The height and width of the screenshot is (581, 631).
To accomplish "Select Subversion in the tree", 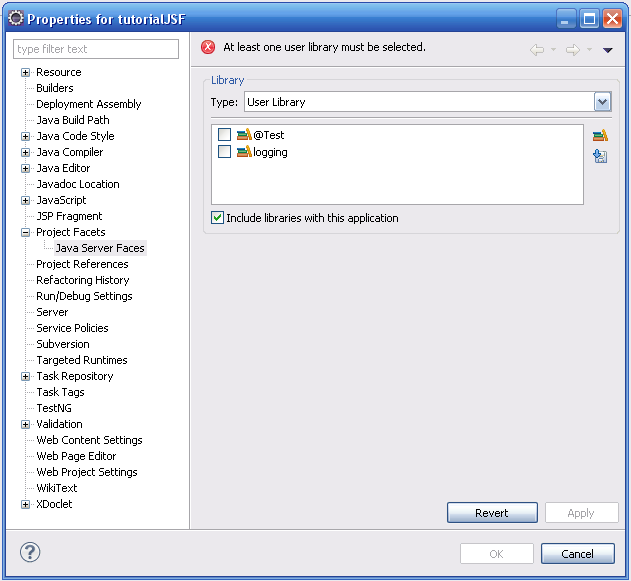I will click(x=63, y=344).
